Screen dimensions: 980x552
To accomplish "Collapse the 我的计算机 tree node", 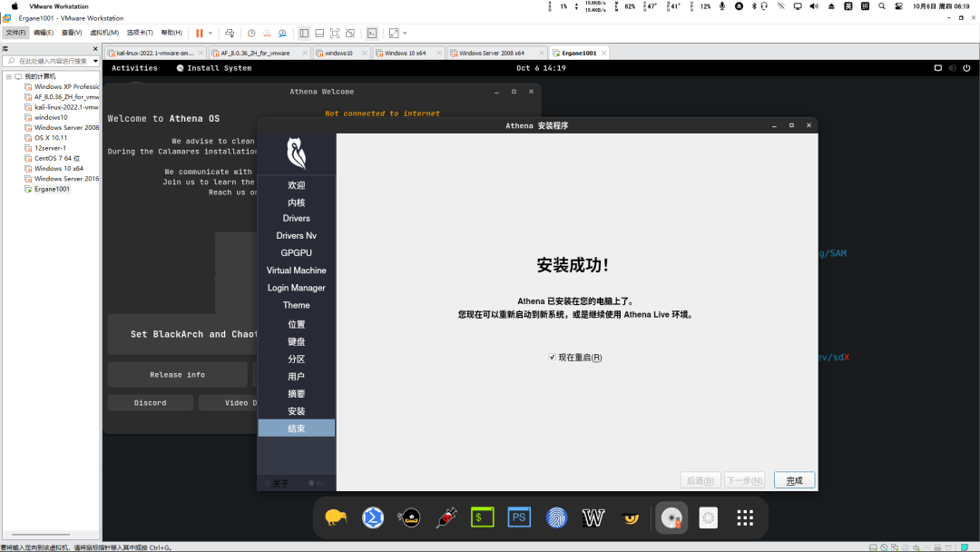I will pyautogui.click(x=9, y=76).
